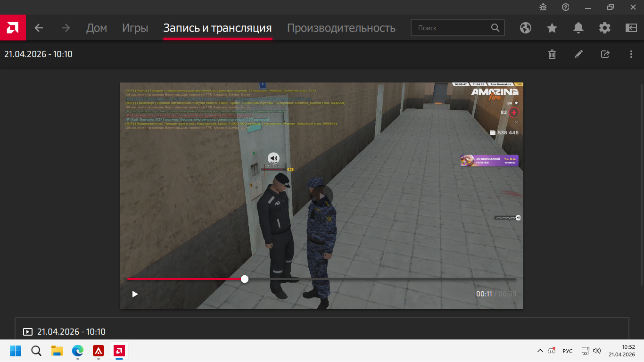Open the bug report icon

coord(543,7)
